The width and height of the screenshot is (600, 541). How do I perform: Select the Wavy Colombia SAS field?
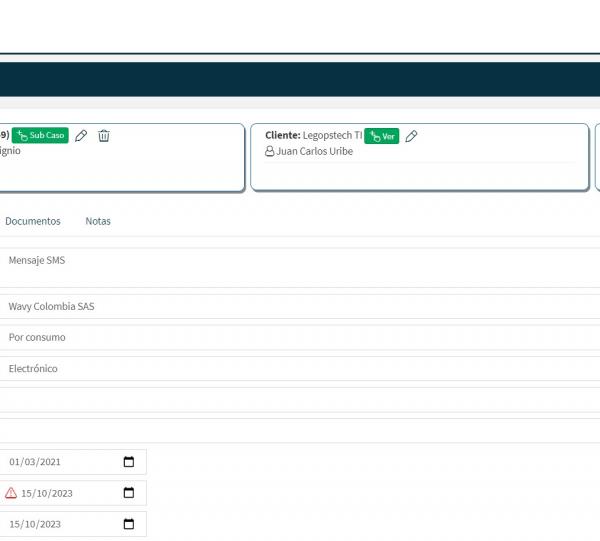coord(300,307)
